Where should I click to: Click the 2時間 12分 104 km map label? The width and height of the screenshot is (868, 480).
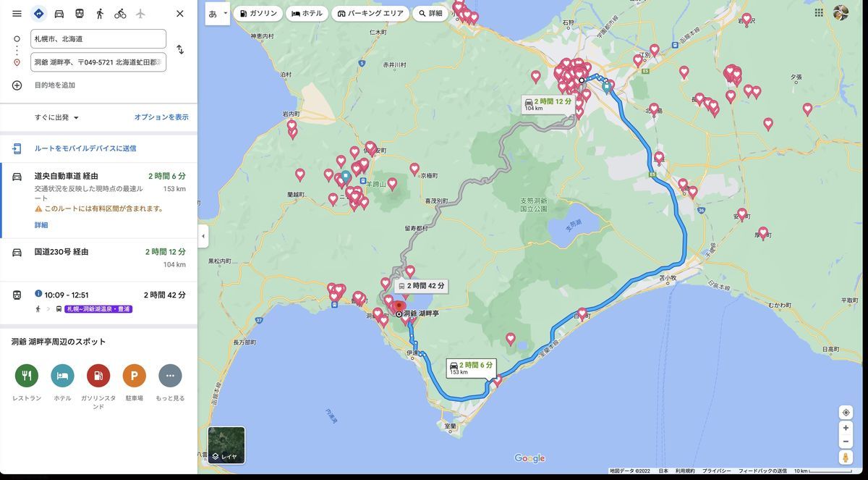[x=548, y=104]
